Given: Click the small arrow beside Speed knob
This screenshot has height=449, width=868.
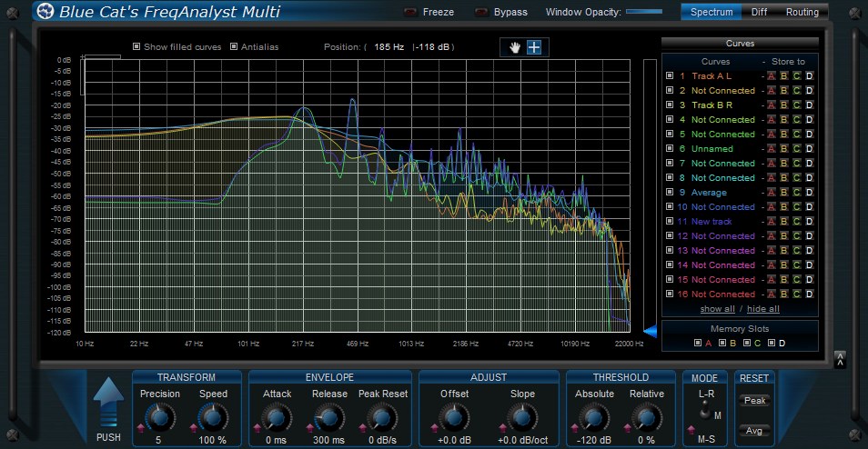Looking at the screenshot, I should (194, 427).
